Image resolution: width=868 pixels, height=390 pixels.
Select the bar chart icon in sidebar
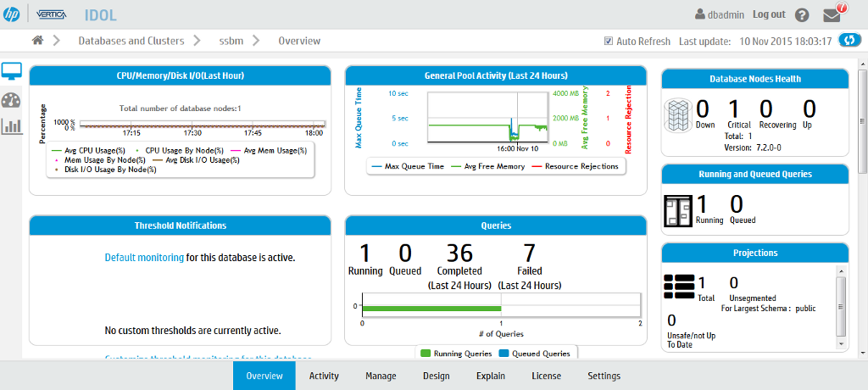click(12, 126)
